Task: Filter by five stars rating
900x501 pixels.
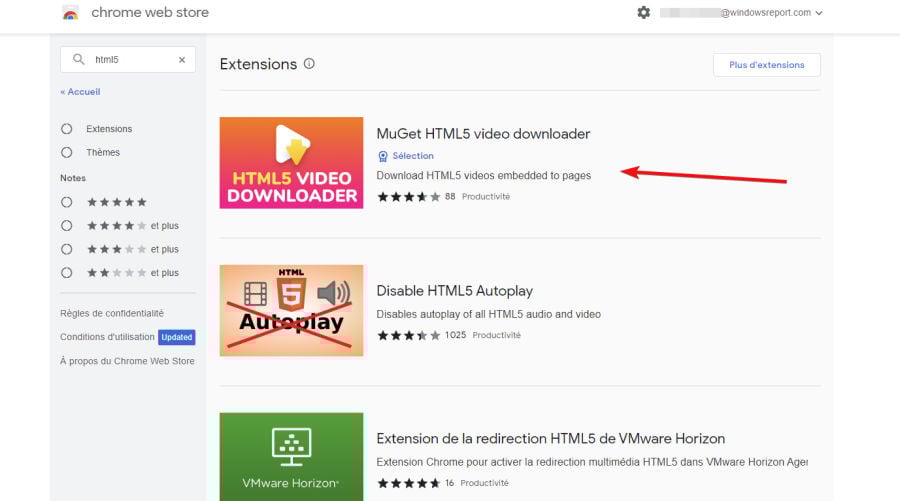Action: [67, 202]
